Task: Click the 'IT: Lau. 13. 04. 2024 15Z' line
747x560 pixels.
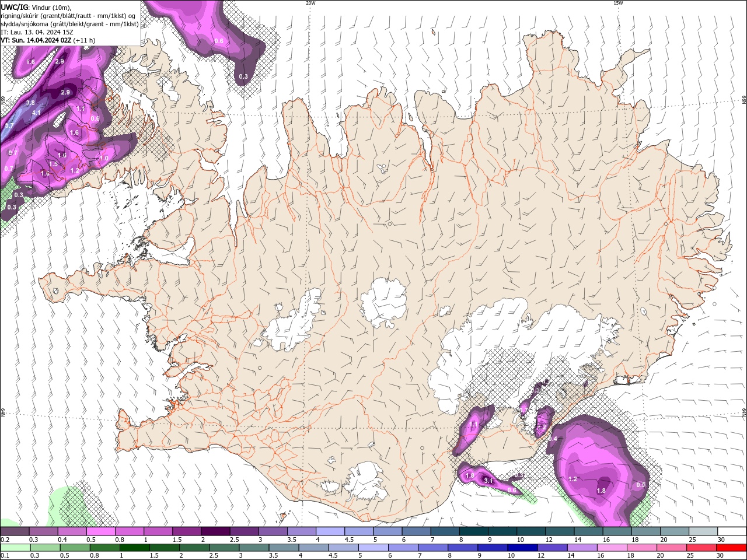Action: 37,32
